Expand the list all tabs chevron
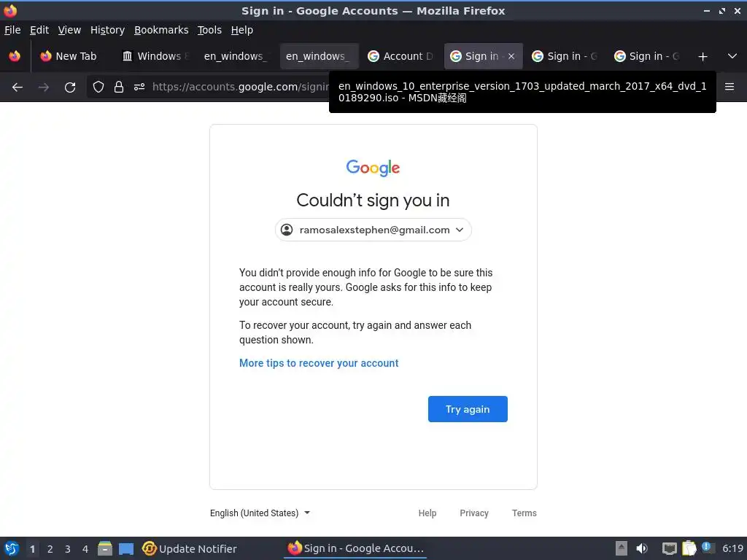This screenshot has width=747, height=560. 732,56
